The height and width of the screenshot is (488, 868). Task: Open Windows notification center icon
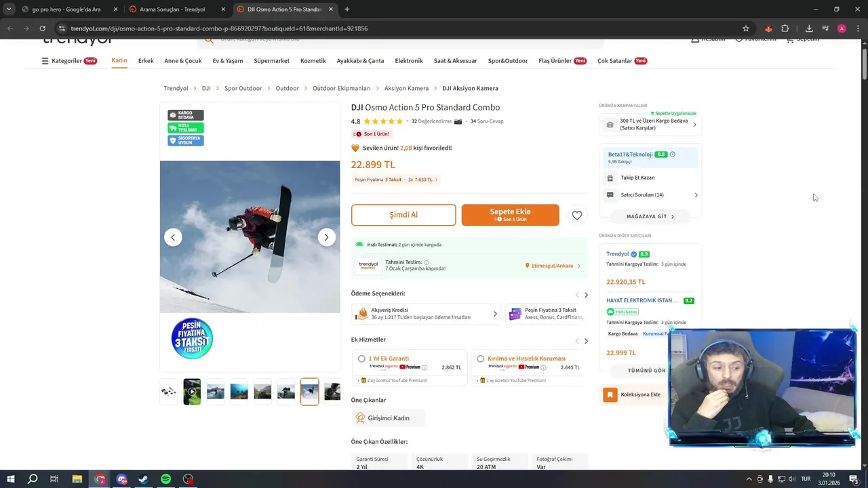(x=854, y=479)
